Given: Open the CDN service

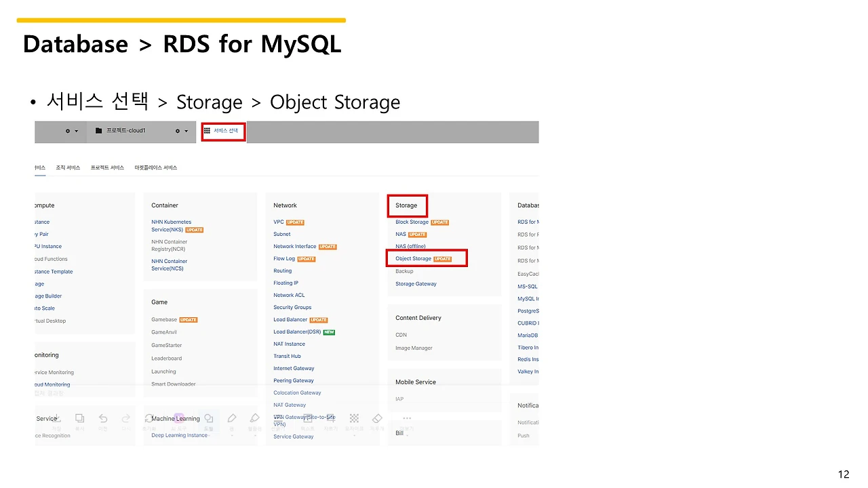Looking at the screenshot, I should click(x=401, y=335).
